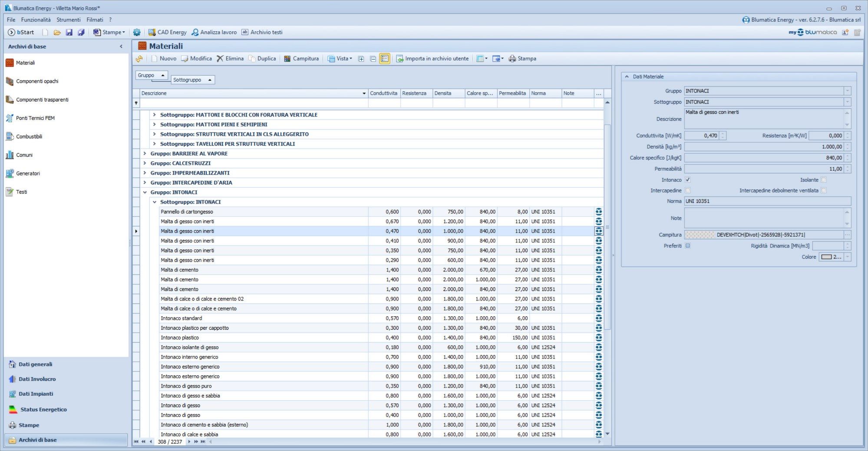Open the Strumenti menu

pyautogui.click(x=68, y=20)
